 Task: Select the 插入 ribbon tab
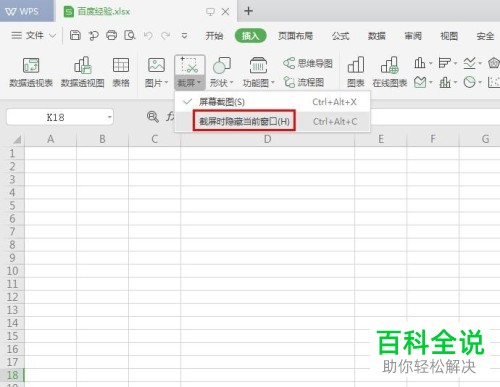coord(250,36)
